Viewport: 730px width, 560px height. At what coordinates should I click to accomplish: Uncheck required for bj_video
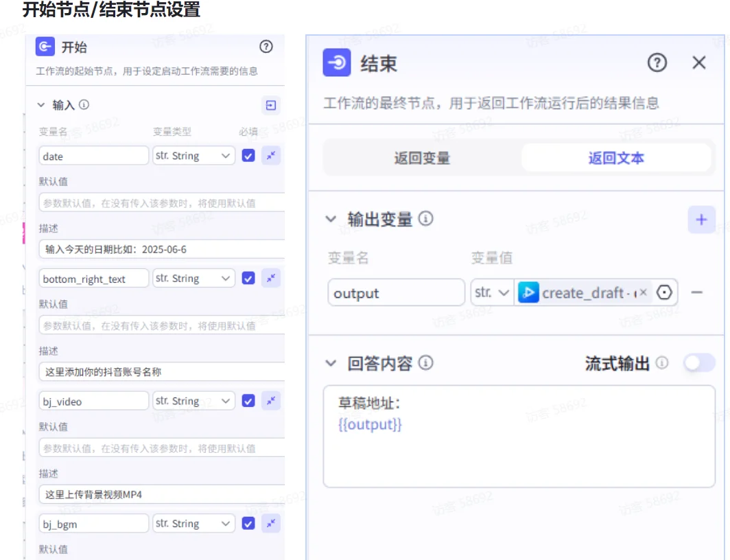click(248, 401)
